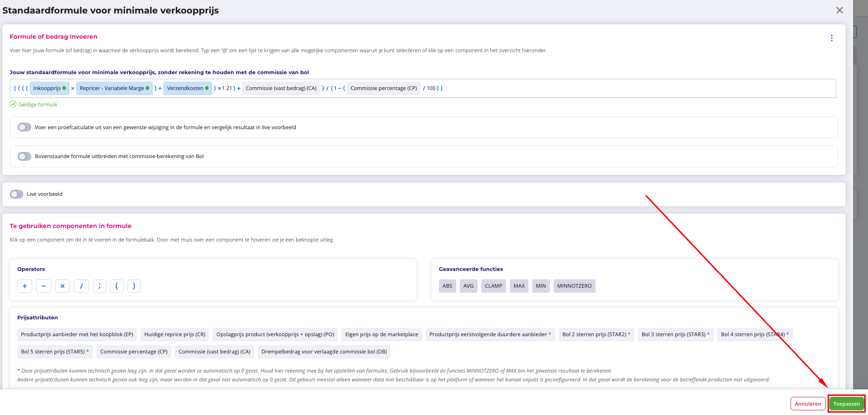
Task: Open the three-dot options menu
Action: [x=832, y=38]
